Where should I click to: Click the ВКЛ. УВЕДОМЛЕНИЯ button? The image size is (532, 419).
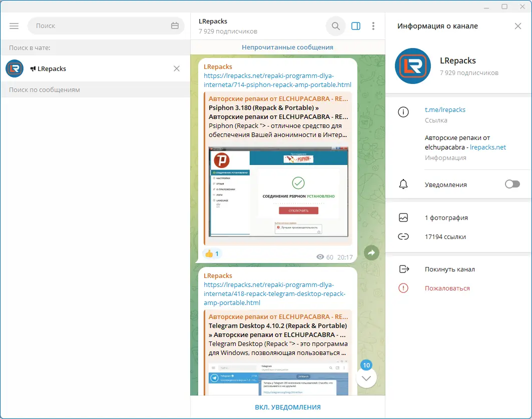(287, 406)
